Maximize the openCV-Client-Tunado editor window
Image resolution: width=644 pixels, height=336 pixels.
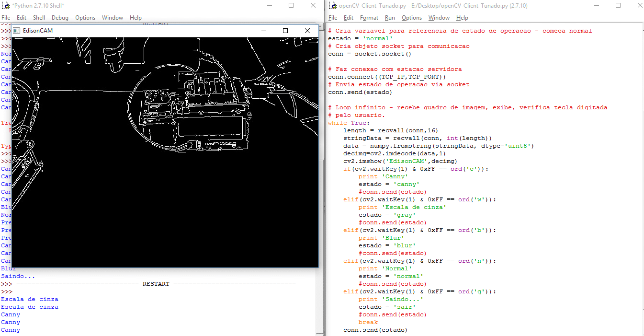[618, 5]
